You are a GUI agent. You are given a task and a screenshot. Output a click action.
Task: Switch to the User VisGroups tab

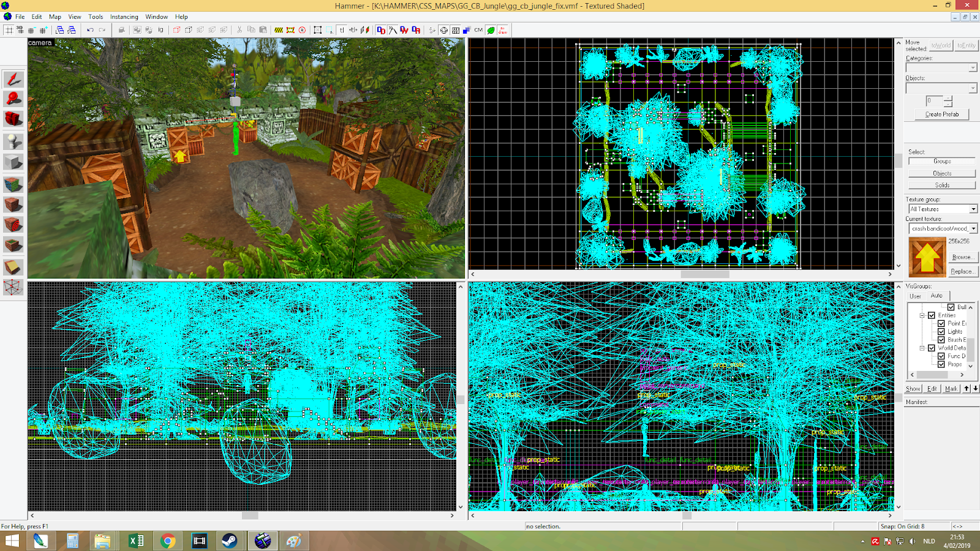pos(915,296)
